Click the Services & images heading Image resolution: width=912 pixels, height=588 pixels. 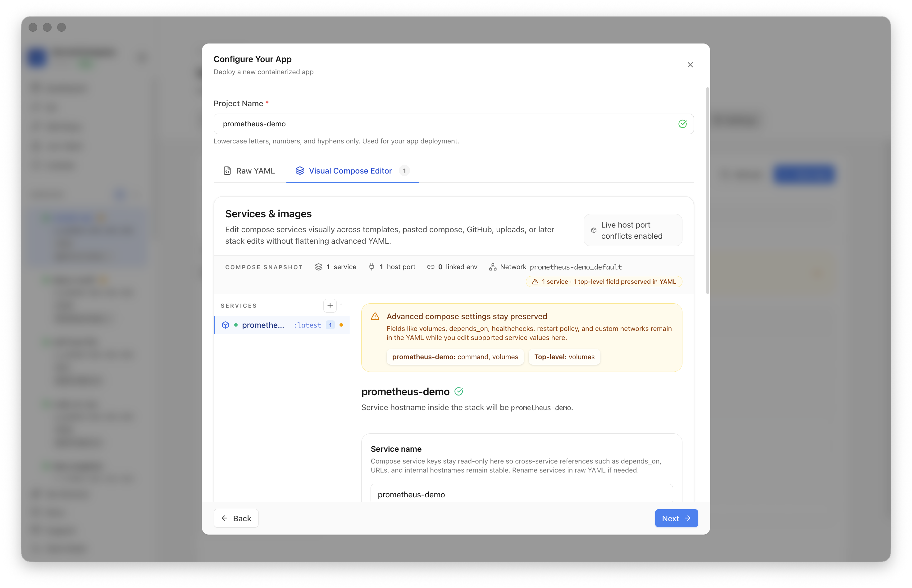[268, 214]
